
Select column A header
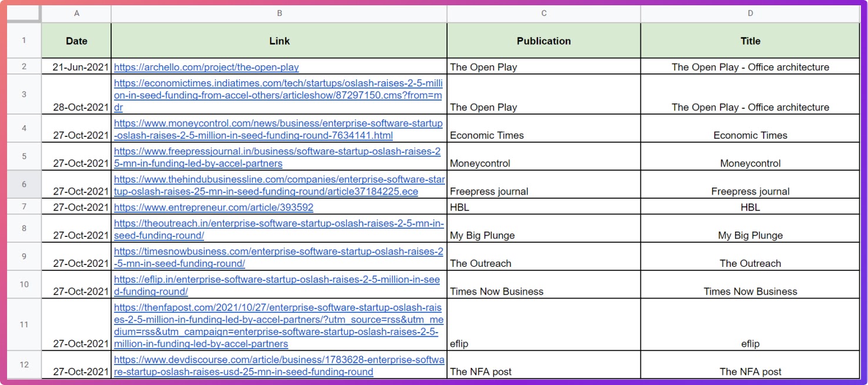pyautogui.click(x=76, y=13)
